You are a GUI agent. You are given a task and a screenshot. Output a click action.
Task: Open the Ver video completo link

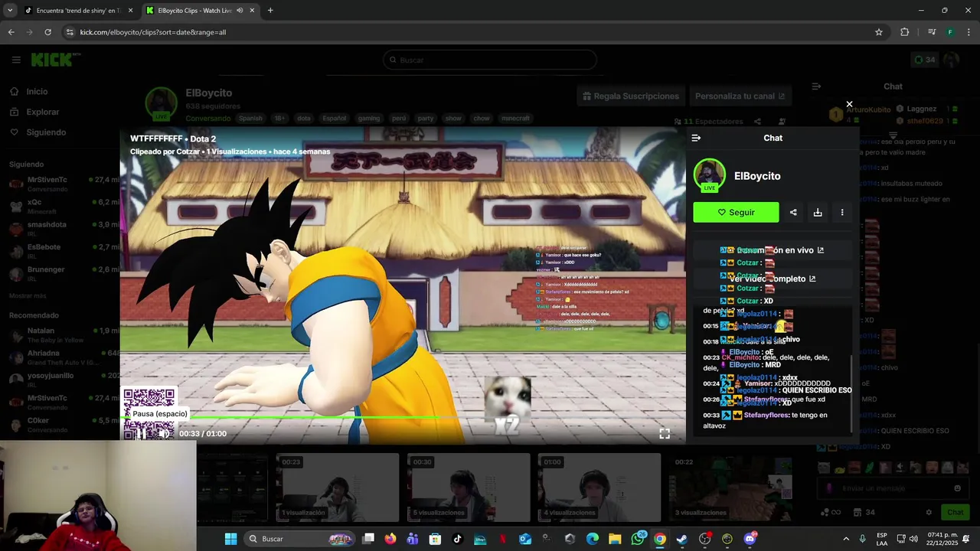[772, 279]
